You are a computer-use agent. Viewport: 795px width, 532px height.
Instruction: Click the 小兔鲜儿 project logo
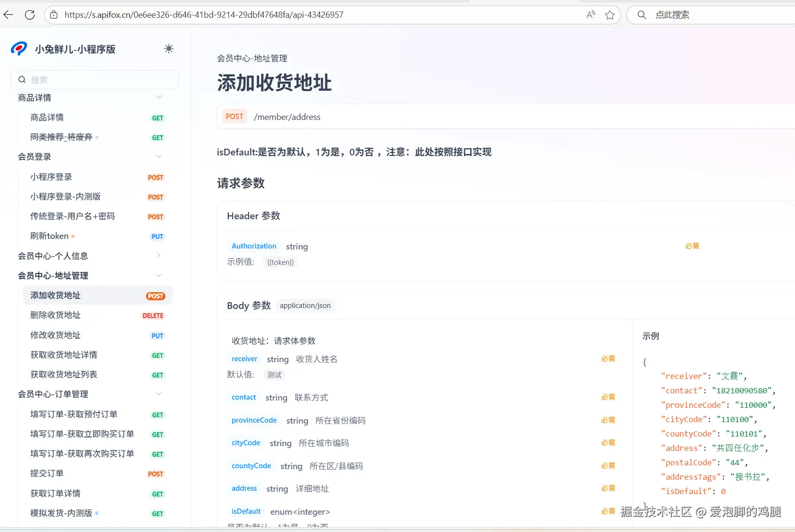point(19,49)
